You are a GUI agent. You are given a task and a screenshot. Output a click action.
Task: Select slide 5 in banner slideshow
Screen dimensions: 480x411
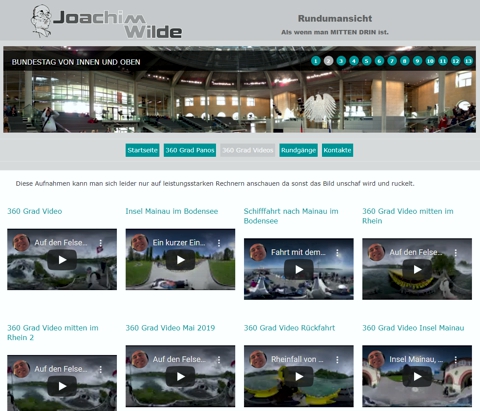point(367,61)
